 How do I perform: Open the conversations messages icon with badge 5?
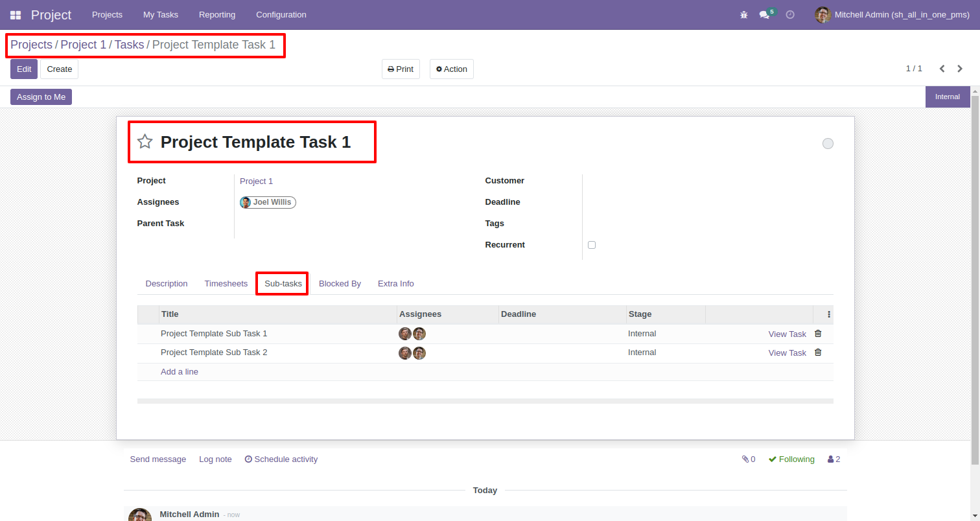pyautogui.click(x=767, y=14)
